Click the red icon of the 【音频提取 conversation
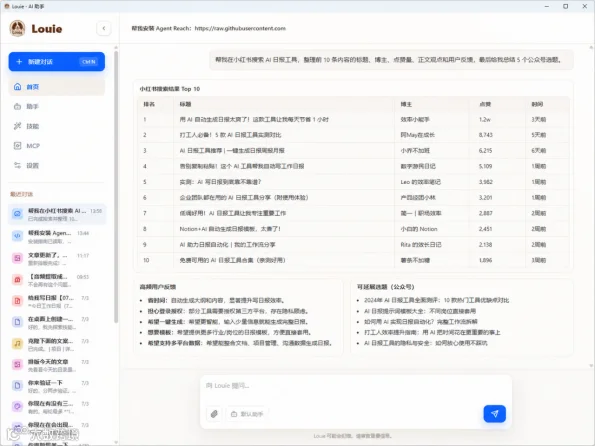 point(17,280)
